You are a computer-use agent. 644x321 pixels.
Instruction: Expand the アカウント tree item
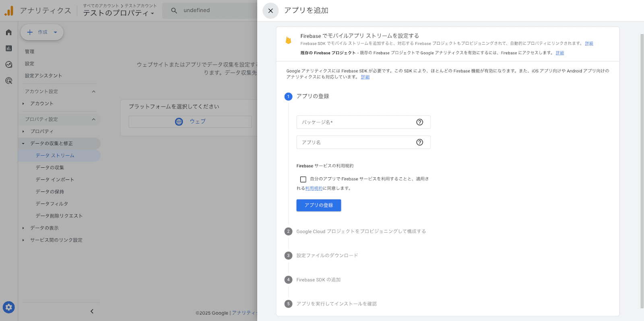pos(23,104)
